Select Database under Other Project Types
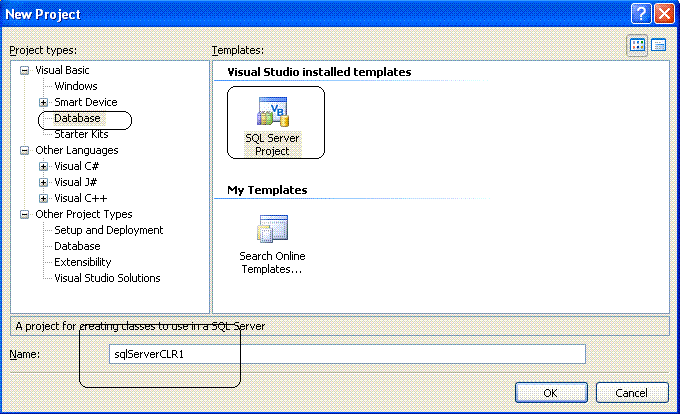 point(77,246)
